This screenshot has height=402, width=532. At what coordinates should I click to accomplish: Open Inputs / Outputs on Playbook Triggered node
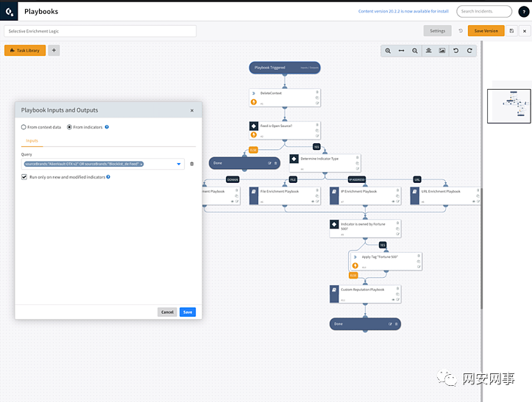point(310,68)
